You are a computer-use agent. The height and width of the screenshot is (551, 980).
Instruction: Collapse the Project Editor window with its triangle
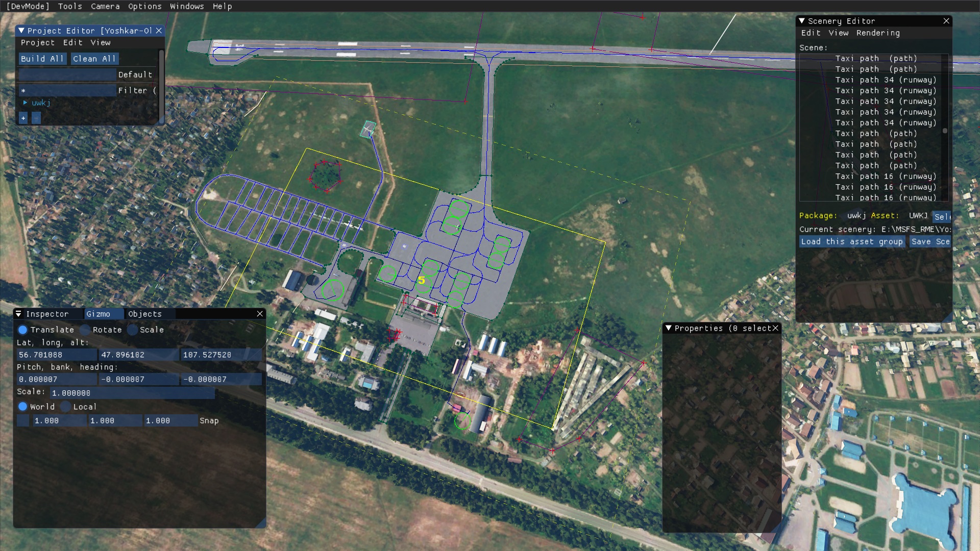21,31
